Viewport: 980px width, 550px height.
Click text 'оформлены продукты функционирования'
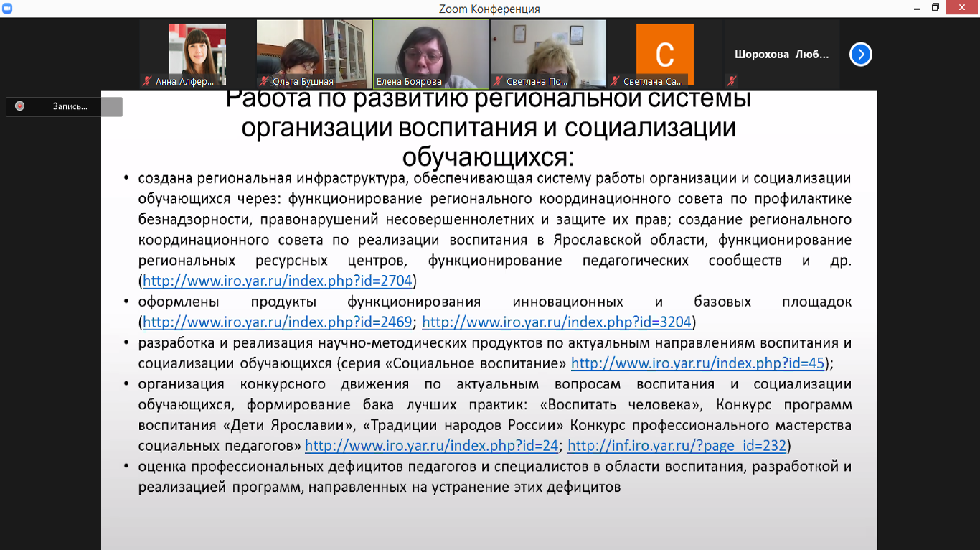point(309,302)
